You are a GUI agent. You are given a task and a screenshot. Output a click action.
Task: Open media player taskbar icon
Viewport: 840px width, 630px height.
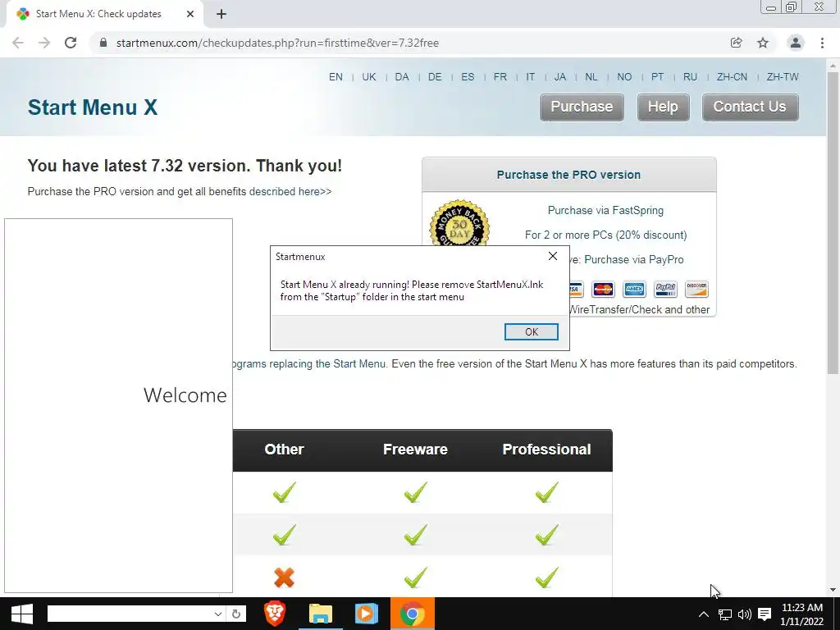[367, 614]
